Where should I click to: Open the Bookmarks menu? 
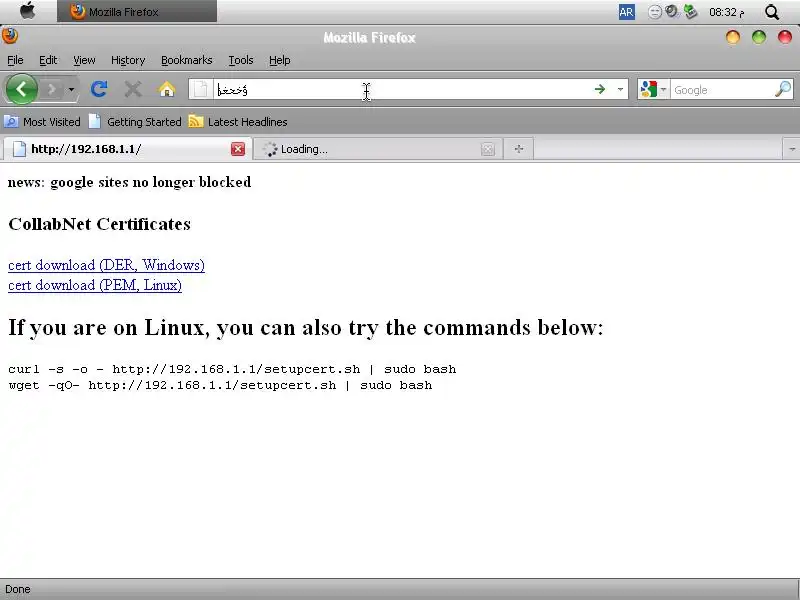(186, 60)
